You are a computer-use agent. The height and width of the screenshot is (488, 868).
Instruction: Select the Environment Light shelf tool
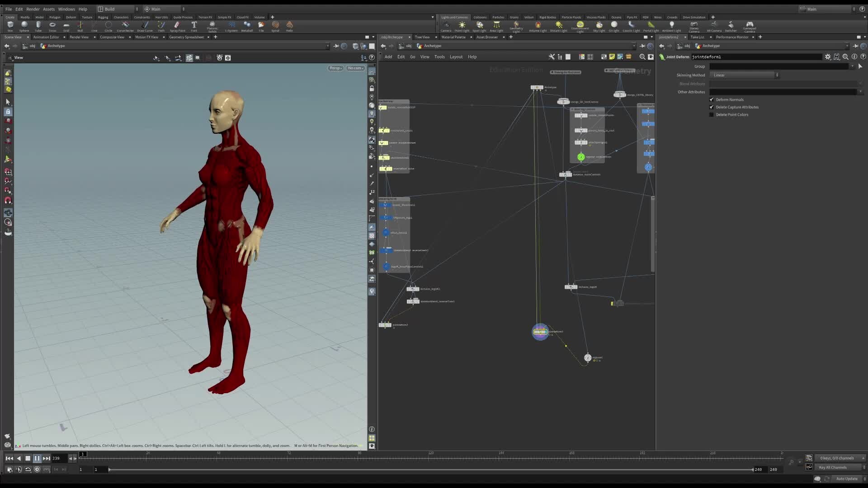click(580, 26)
